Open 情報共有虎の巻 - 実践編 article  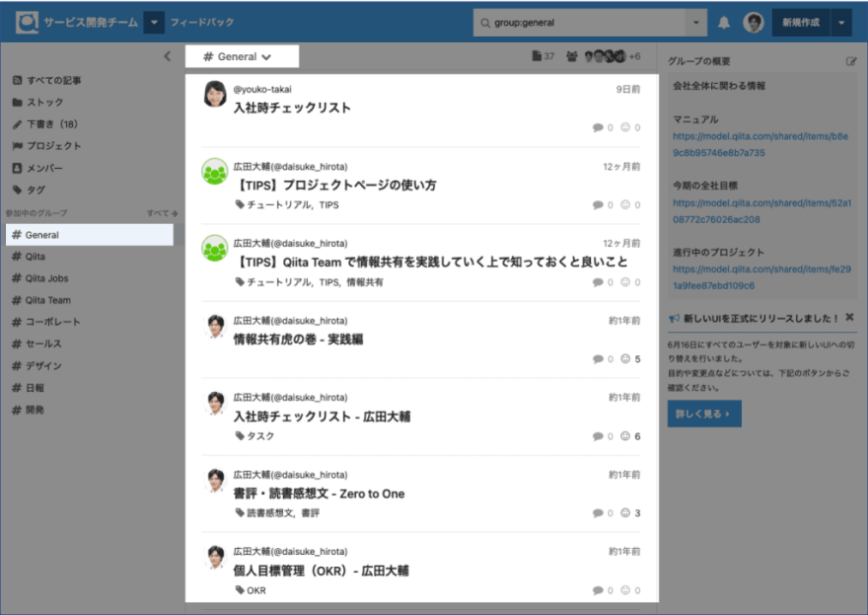point(298,339)
